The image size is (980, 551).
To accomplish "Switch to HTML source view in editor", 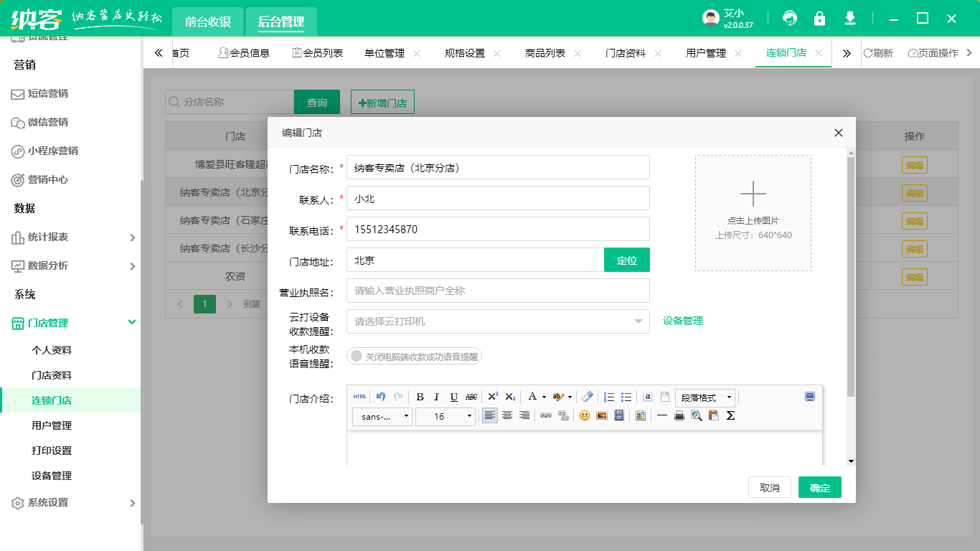I will pyautogui.click(x=359, y=397).
